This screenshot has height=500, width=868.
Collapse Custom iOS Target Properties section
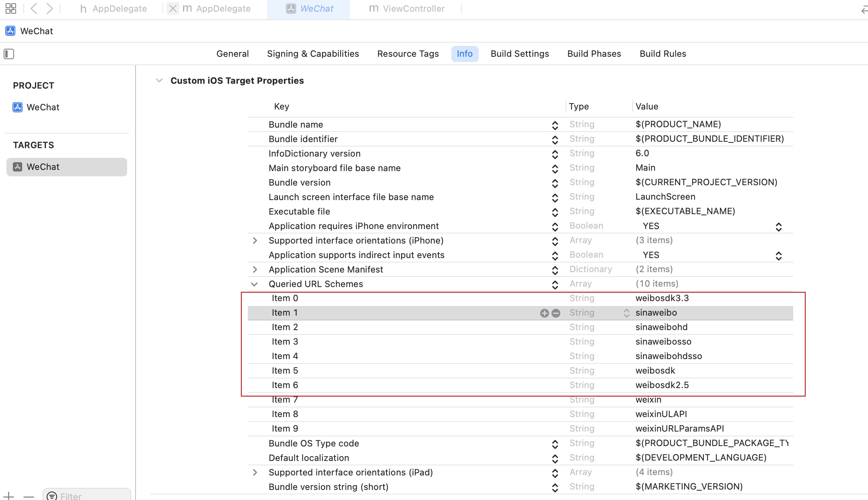tap(159, 81)
